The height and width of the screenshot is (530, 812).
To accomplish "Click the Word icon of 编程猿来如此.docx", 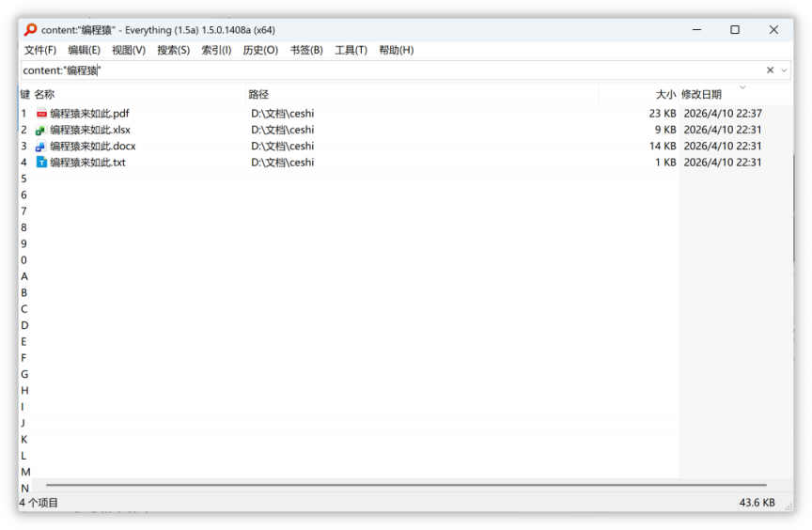I will [x=41, y=147].
